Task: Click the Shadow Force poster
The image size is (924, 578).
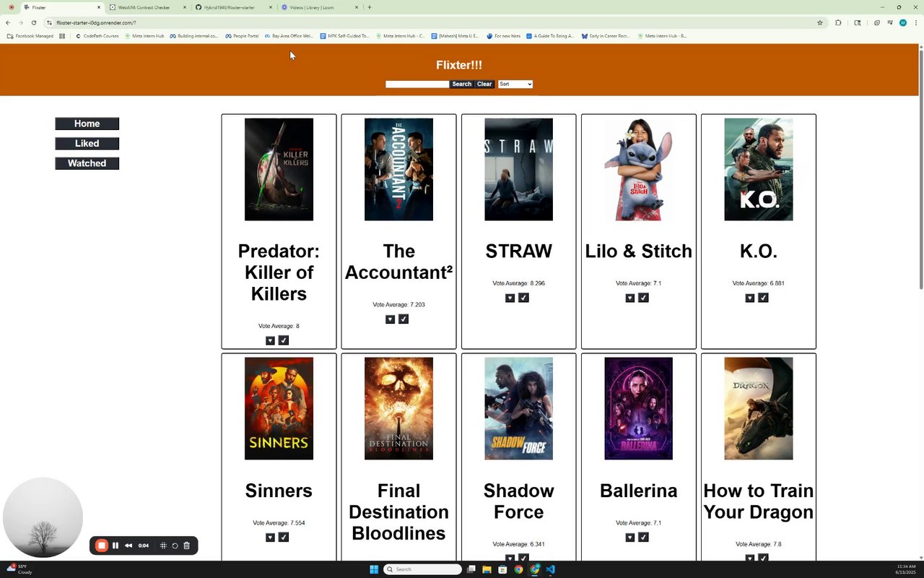Action: [518, 409]
